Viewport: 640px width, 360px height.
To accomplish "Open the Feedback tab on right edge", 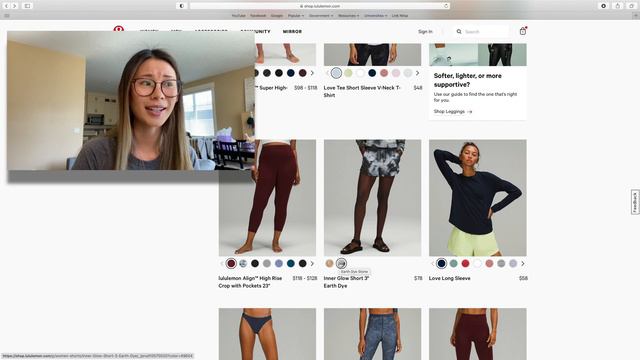I will point(635,202).
